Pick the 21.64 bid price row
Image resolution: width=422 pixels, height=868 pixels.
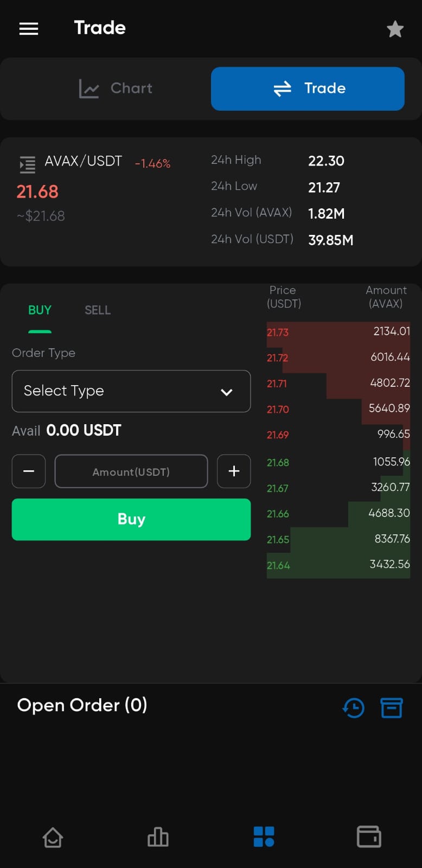click(338, 565)
